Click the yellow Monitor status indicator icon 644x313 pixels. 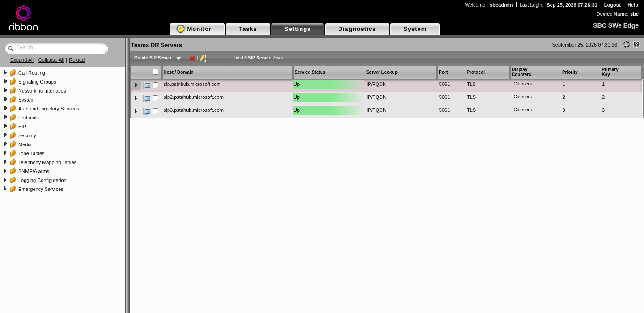(x=181, y=29)
